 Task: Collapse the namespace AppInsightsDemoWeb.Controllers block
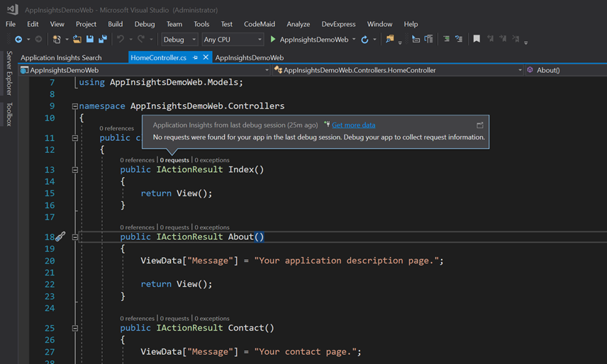coord(75,106)
